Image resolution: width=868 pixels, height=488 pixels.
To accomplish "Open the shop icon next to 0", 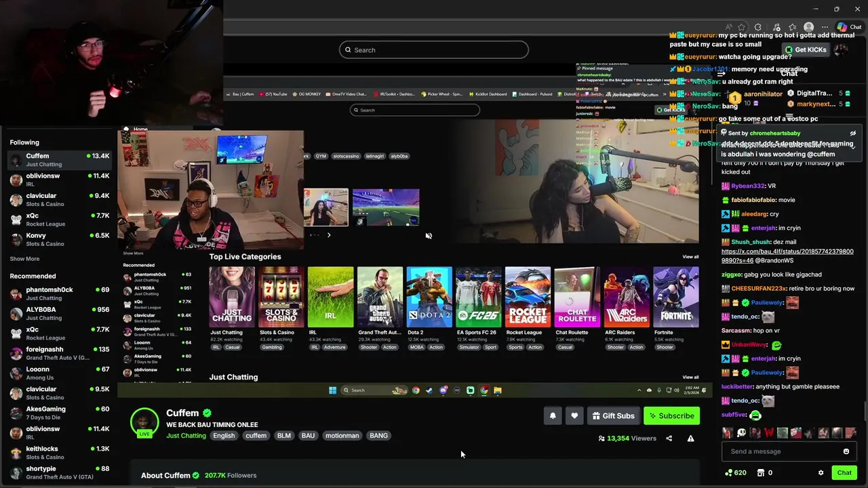I will tap(761, 473).
